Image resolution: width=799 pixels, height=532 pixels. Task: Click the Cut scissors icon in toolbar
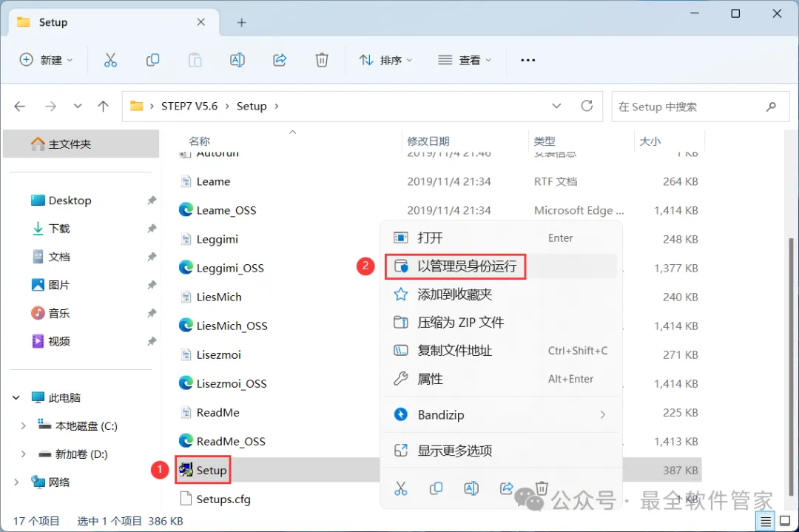click(x=110, y=60)
